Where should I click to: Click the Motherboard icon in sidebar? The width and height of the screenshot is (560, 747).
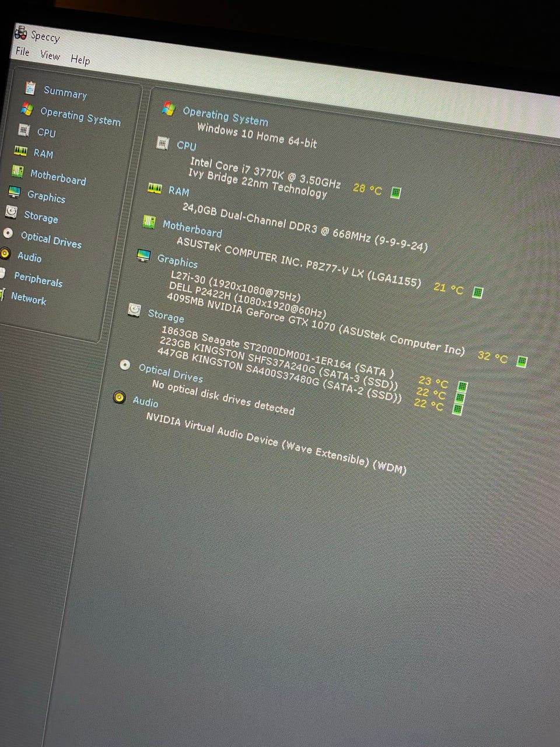point(17,172)
